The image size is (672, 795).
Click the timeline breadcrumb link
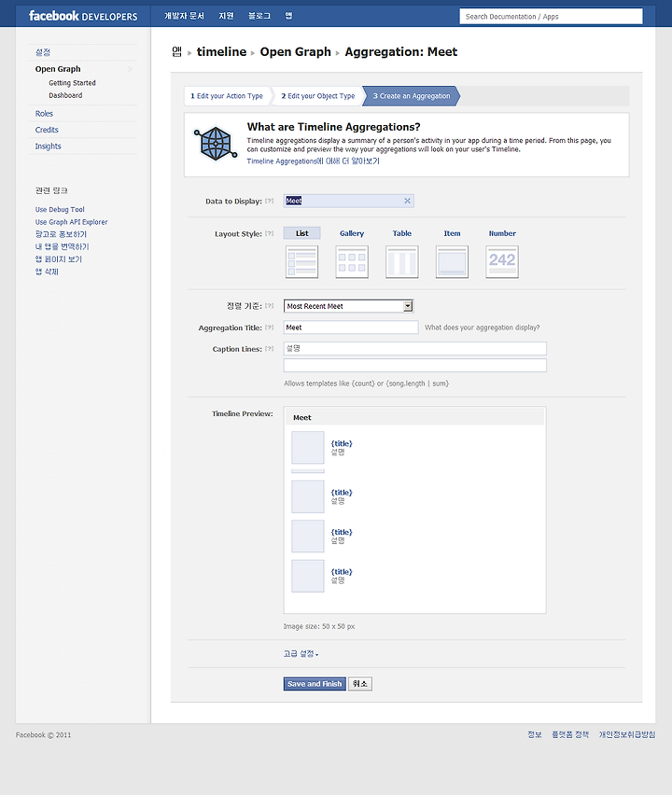tap(221, 51)
